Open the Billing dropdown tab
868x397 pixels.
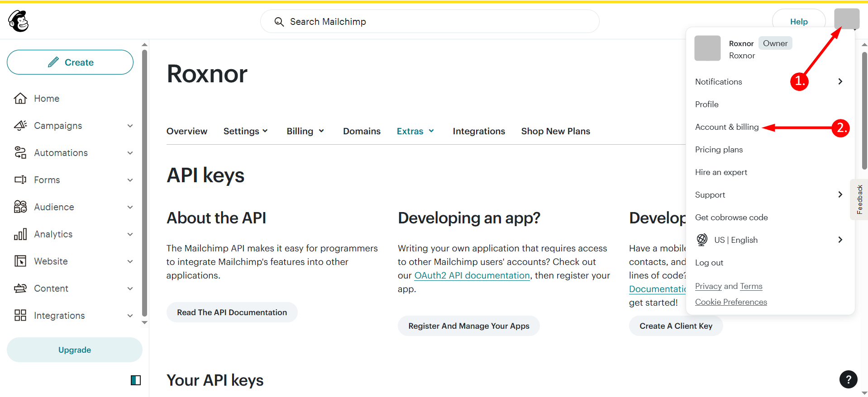pos(305,131)
